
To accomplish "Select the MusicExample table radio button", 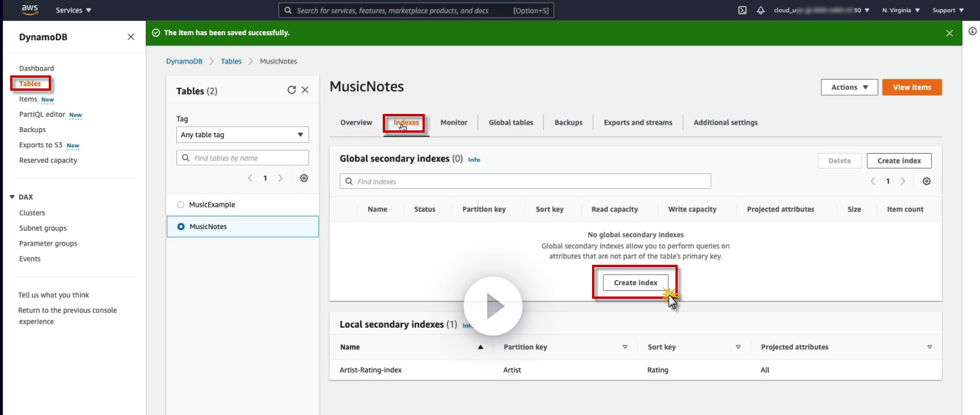I will click(180, 205).
